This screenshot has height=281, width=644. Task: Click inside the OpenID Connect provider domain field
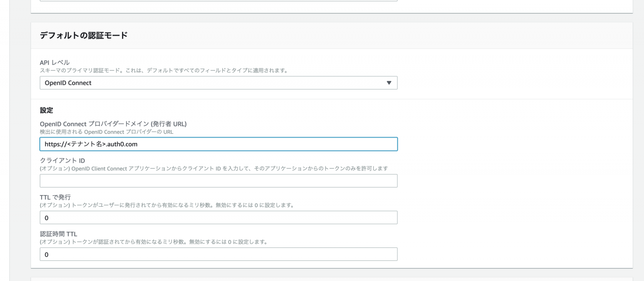pyautogui.click(x=218, y=144)
